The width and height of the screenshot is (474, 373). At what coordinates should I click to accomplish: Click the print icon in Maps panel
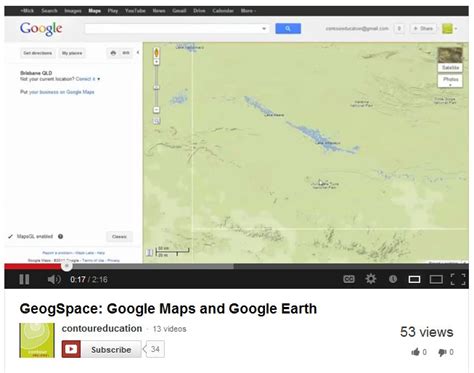tap(113, 53)
